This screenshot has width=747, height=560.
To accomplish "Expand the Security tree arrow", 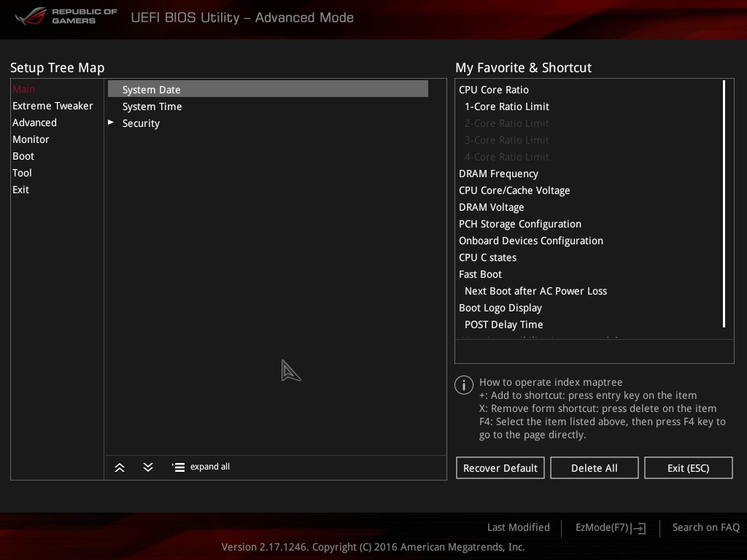I will coord(111,122).
